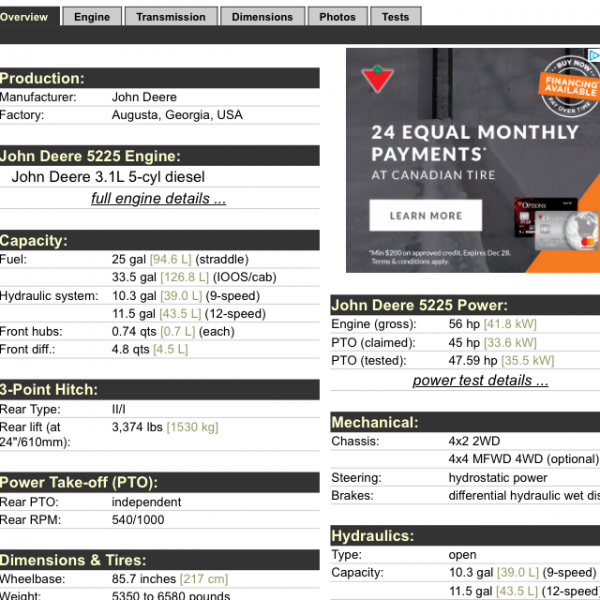
Task: Click the 'Augusta, Georgia, USA' factory value
Action: (x=177, y=115)
